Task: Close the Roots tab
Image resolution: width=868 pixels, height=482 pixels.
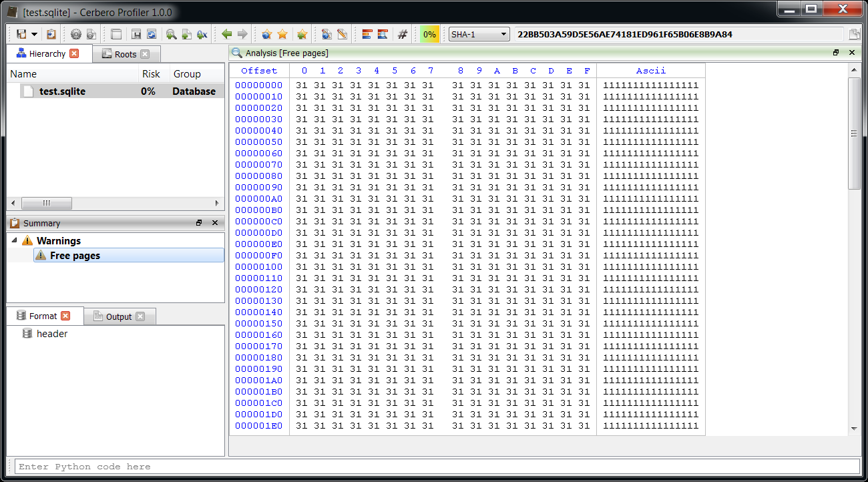Action: click(x=145, y=54)
